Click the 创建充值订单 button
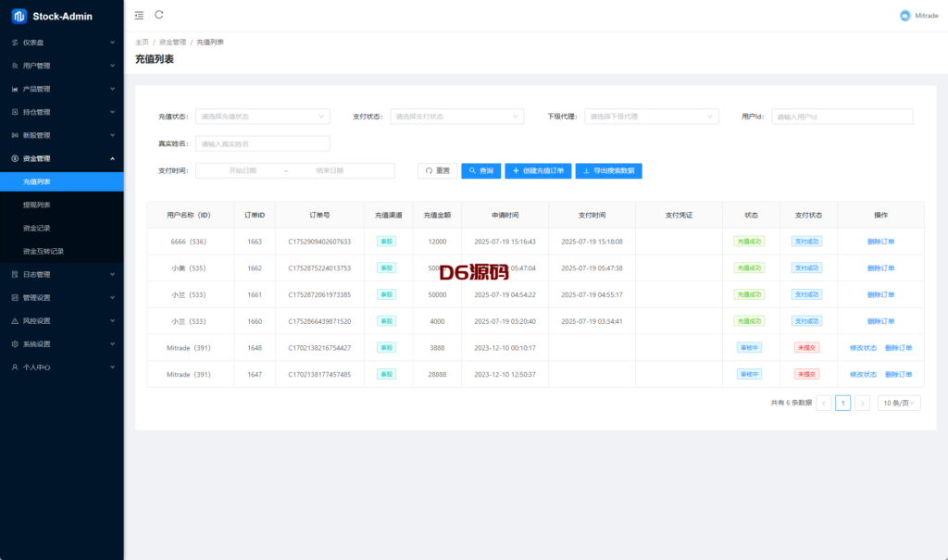 pyautogui.click(x=538, y=171)
